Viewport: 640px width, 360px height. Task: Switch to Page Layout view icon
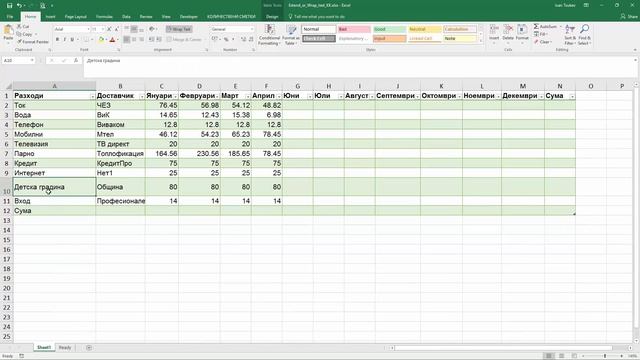tap(562, 356)
